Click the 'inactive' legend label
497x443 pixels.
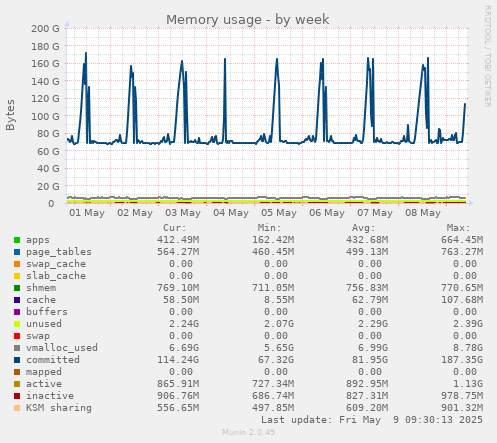coord(50,396)
